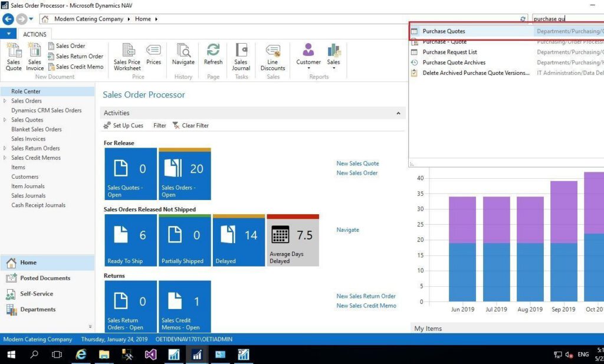Open the Sales Return Orders - Open tile
Image resolution: width=604 pixels, height=364 pixels.
[x=130, y=307]
